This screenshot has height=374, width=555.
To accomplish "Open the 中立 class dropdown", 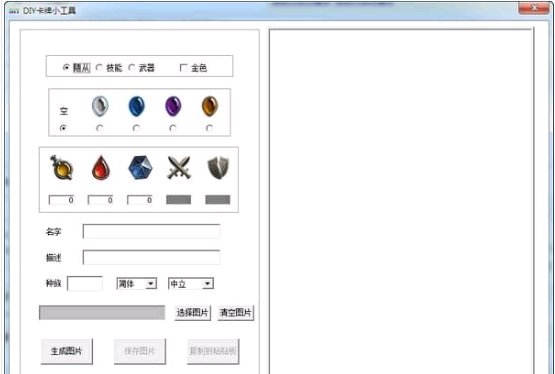I will [x=191, y=284].
